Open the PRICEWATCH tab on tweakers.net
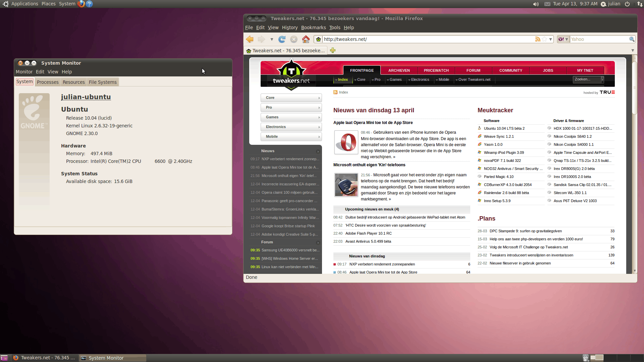This screenshot has height=362, width=644. [x=436, y=70]
